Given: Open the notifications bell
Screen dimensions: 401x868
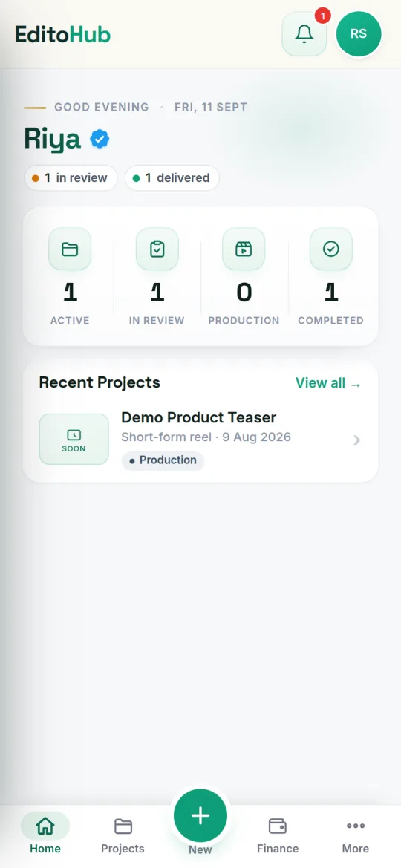Looking at the screenshot, I should coord(304,33).
